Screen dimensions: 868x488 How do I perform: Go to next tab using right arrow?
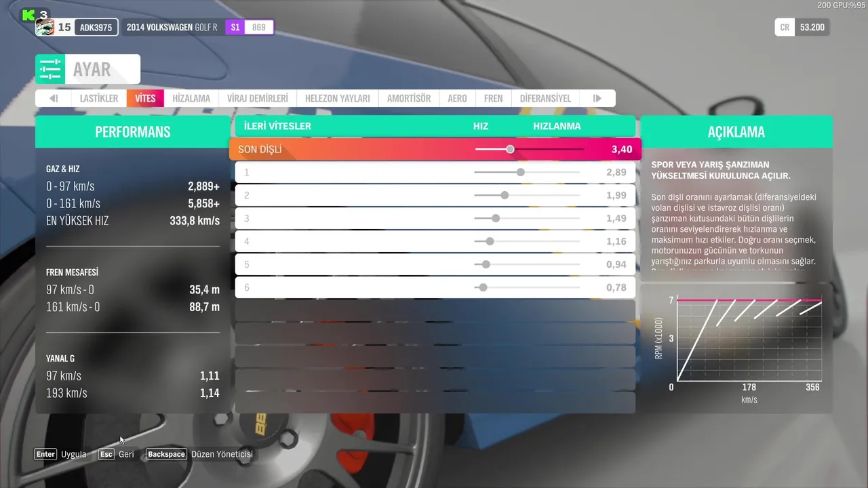(x=597, y=98)
